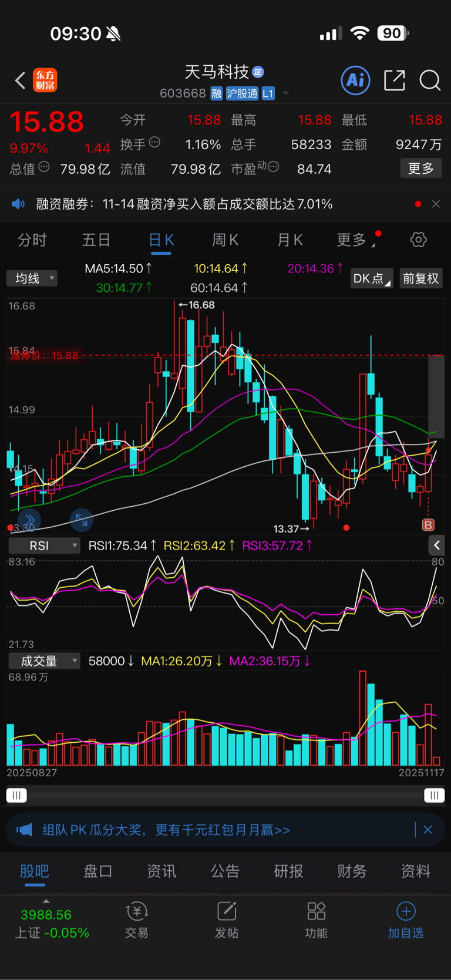Image resolution: width=451 pixels, height=980 pixels.
Task: Select the 盘口 tab
Action: [98, 871]
